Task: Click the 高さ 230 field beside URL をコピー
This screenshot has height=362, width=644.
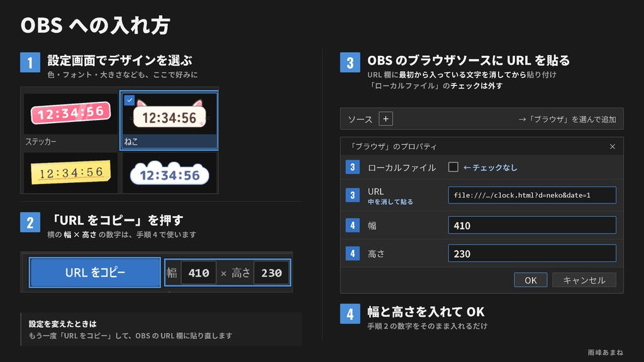Action: click(x=271, y=273)
